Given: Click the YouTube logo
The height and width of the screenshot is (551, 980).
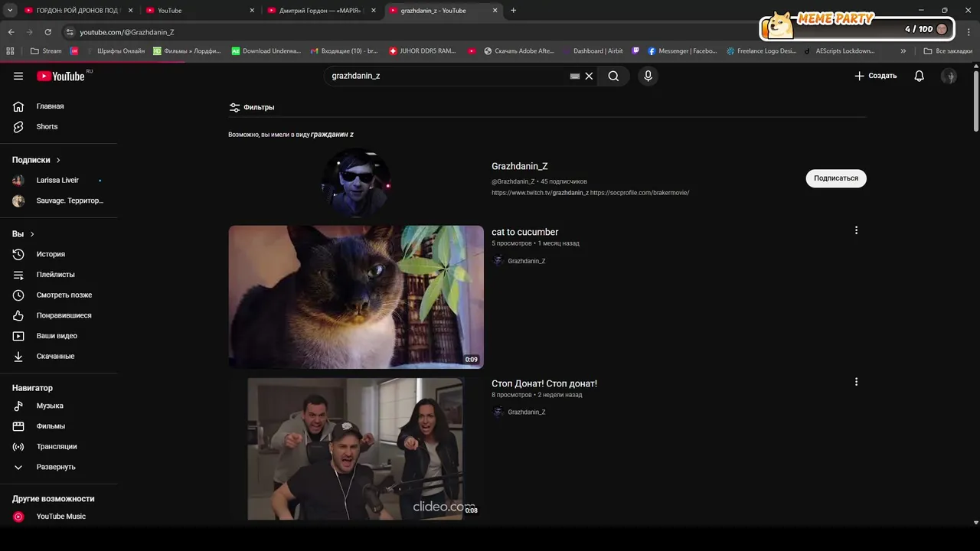Looking at the screenshot, I should (x=60, y=76).
